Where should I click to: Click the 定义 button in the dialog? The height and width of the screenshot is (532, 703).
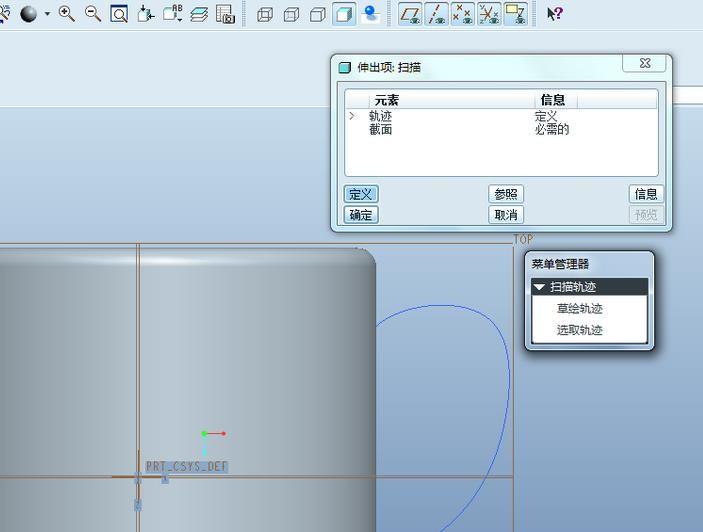pos(361,194)
